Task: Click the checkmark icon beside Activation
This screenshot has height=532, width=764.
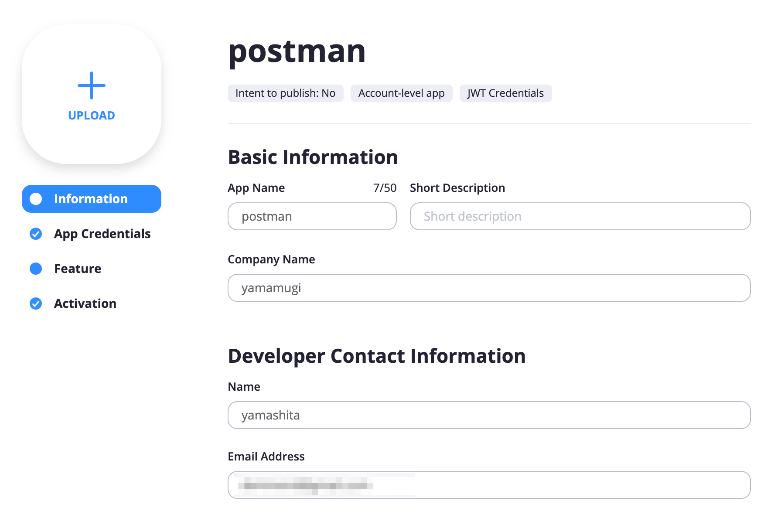Action: tap(36, 304)
